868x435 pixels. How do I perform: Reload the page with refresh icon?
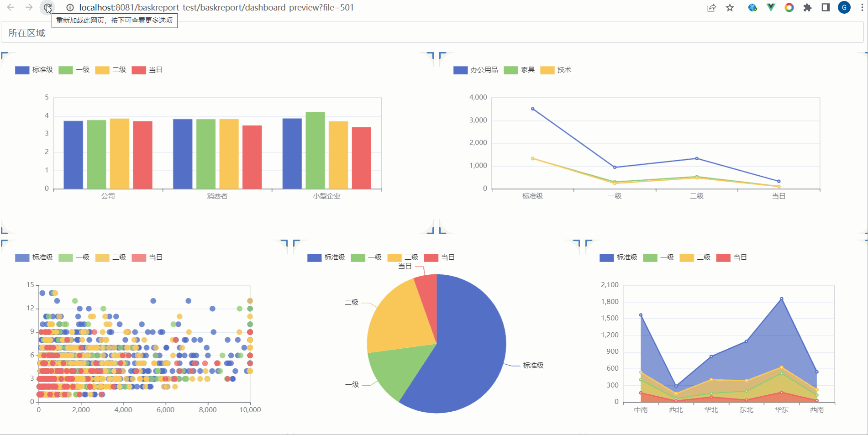47,7
